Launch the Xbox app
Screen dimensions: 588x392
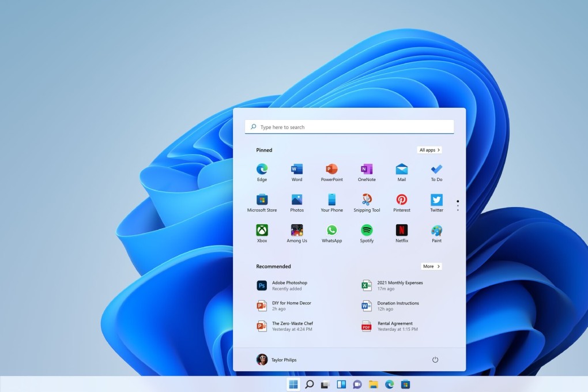(x=262, y=229)
